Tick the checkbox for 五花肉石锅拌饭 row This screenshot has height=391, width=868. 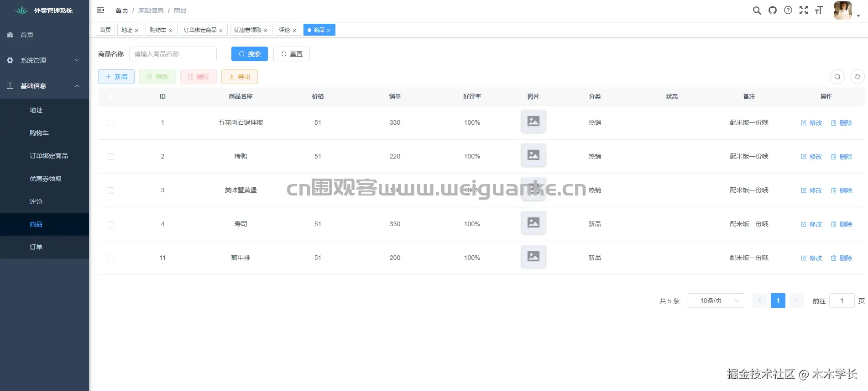click(111, 123)
